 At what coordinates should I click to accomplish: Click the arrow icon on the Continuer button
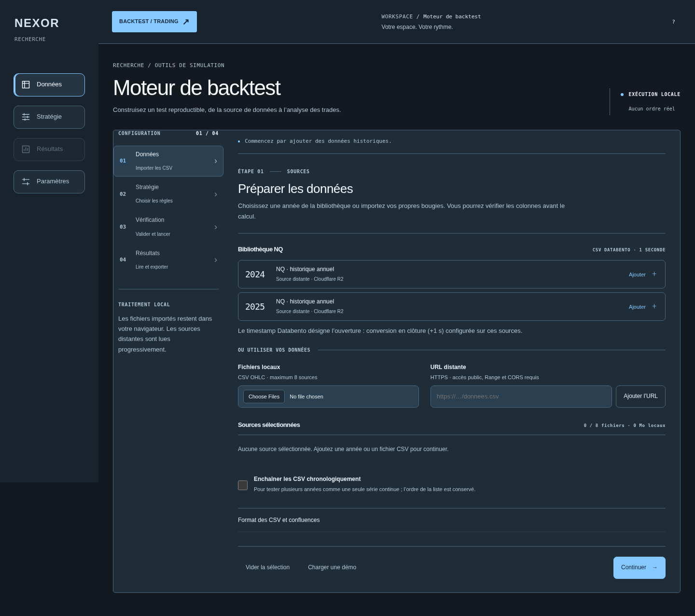pos(655,568)
